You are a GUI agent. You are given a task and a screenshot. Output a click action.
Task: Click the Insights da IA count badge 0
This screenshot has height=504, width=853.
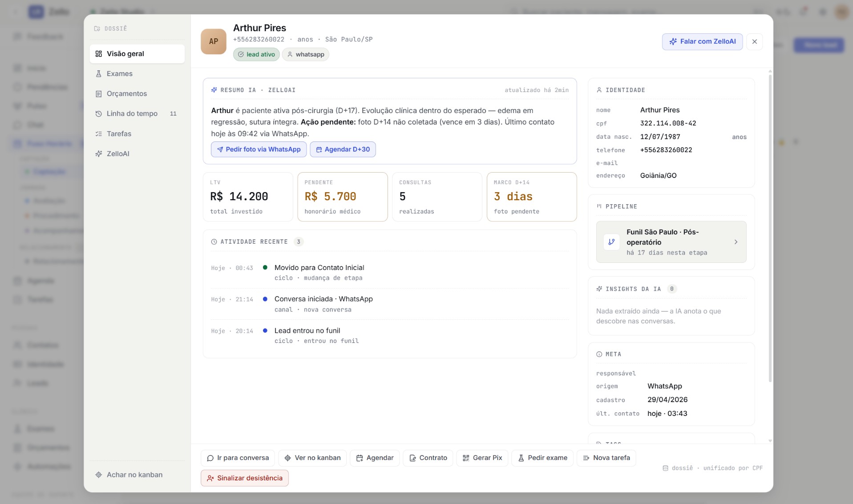point(672,289)
